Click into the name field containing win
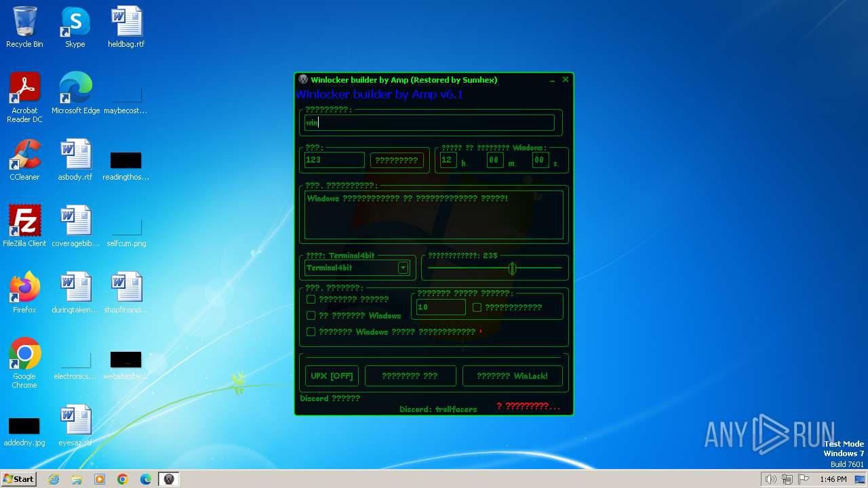 [429, 123]
